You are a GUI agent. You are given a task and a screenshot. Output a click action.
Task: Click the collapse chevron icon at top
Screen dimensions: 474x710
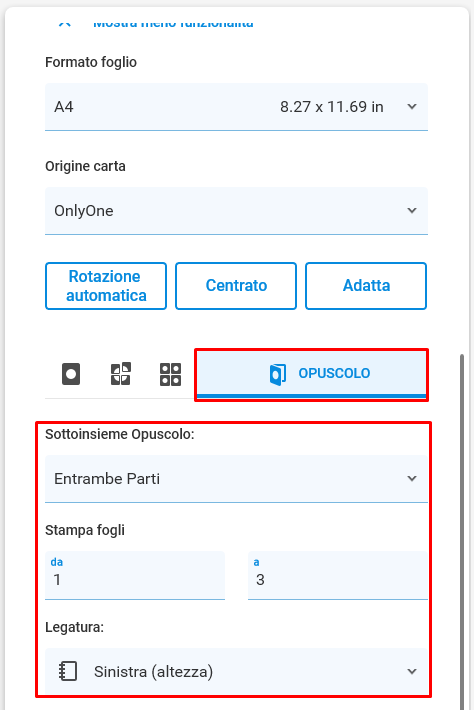click(65, 23)
